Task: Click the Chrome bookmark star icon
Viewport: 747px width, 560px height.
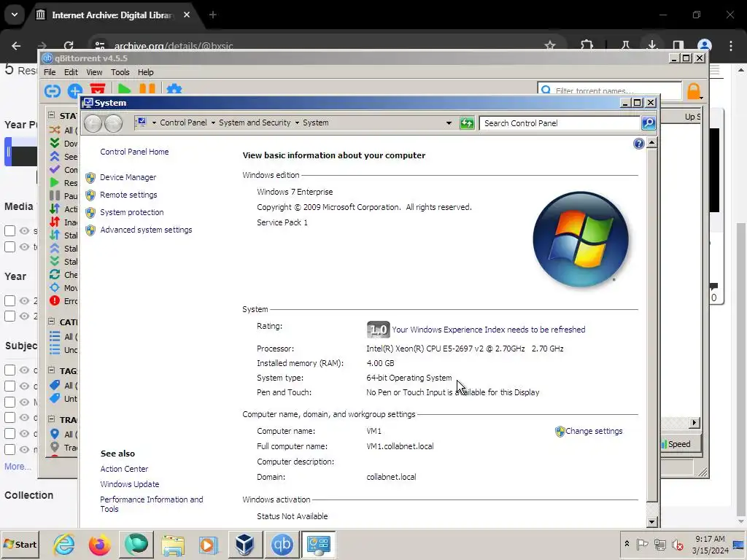Action: click(550, 45)
